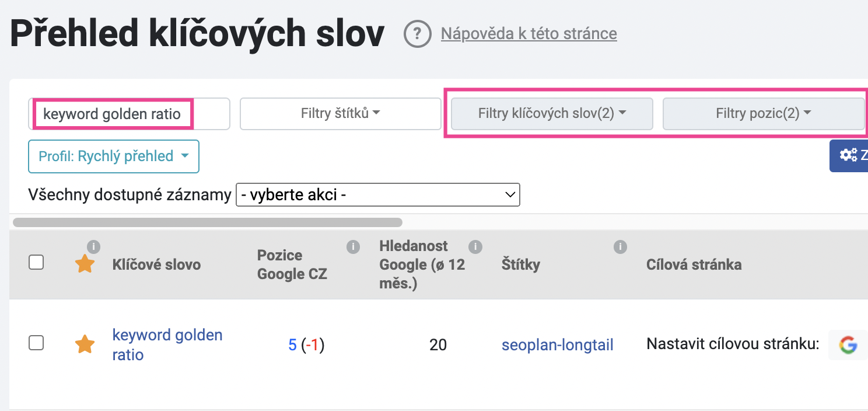Click the star beside keyword golden ratio row
The width and height of the screenshot is (868, 411).
85,344
